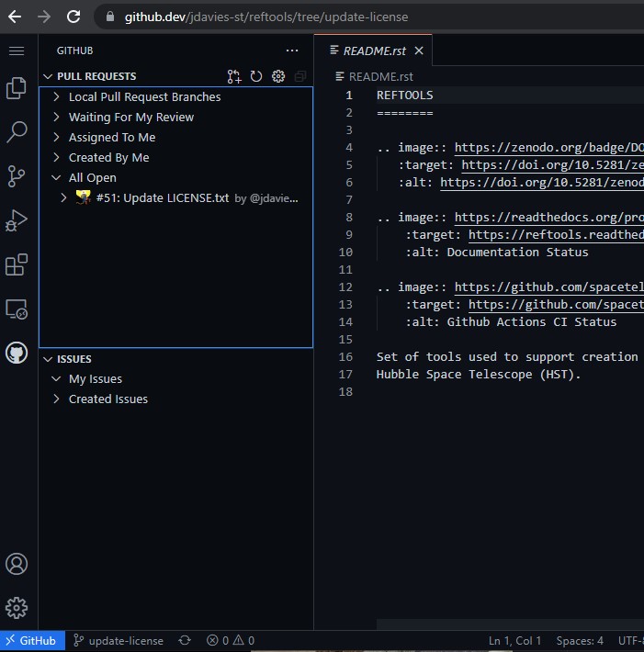Collapse the All Open group
The height and width of the screenshot is (652, 644).
click(x=57, y=177)
